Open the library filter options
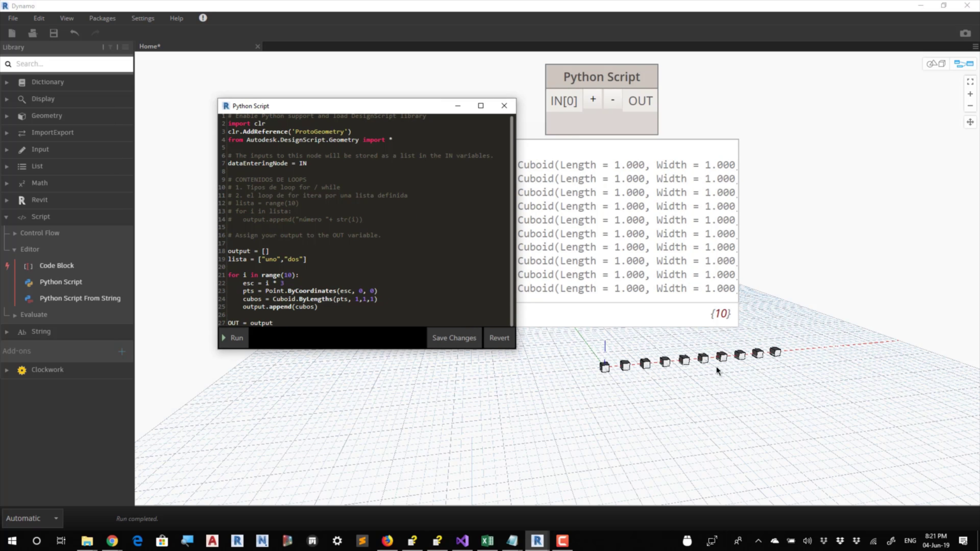Image resolution: width=980 pixels, height=551 pixels. click(110, 47)
